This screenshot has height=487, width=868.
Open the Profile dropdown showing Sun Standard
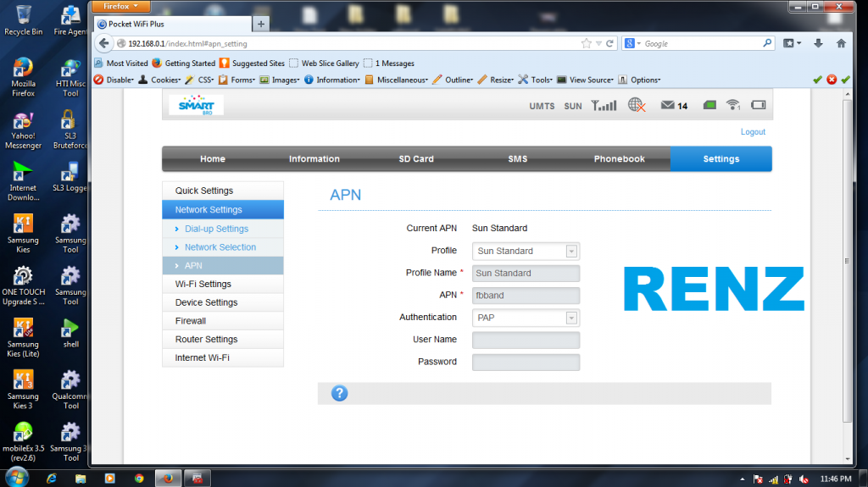(x=526, y=251)
